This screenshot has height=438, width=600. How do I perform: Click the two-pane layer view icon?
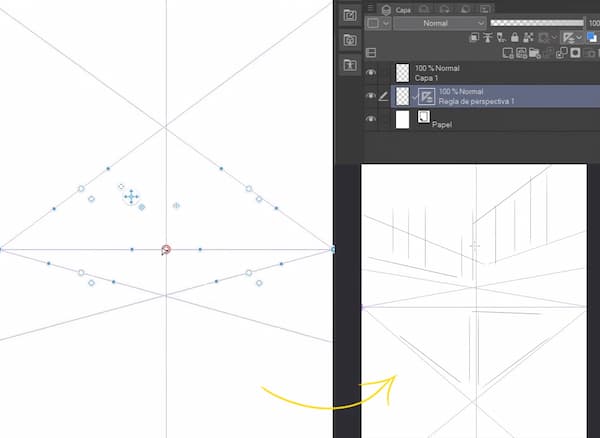tap(370, 52)
